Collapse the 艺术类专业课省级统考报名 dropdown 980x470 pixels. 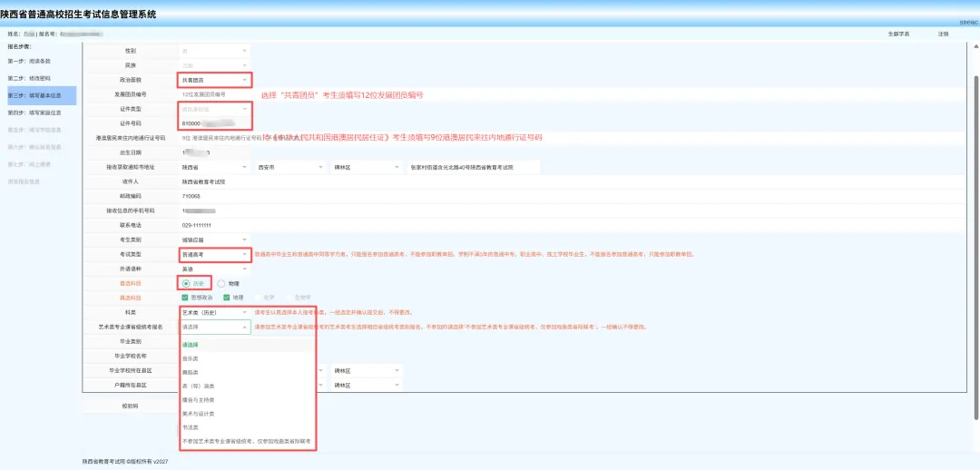[x=214, y=327]
